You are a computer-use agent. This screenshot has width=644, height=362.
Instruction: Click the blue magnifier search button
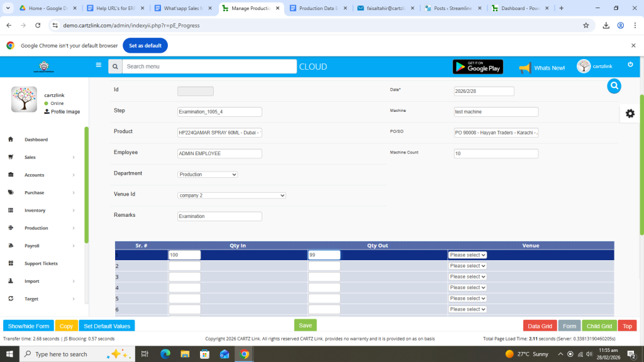point(614,86)
